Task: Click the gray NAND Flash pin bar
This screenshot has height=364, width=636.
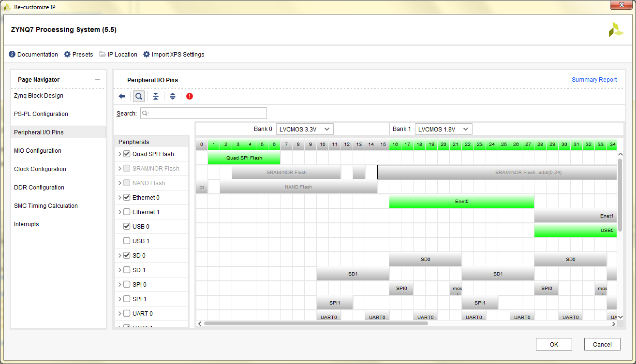Action: tap(298, 187)
